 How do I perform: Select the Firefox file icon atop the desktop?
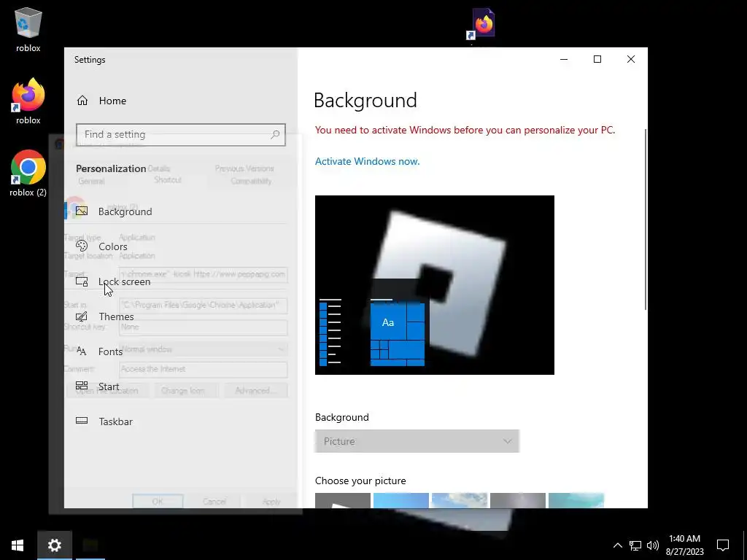482,24
